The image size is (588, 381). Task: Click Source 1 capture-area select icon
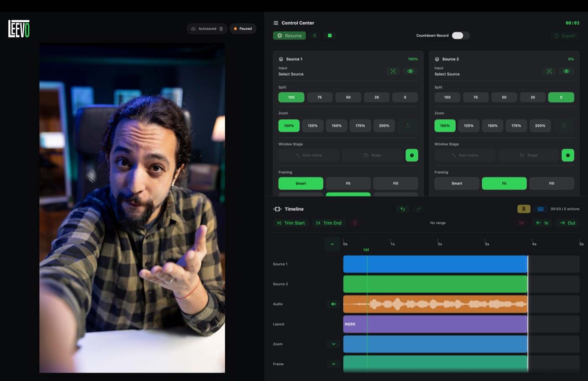(x=393, y=71)
